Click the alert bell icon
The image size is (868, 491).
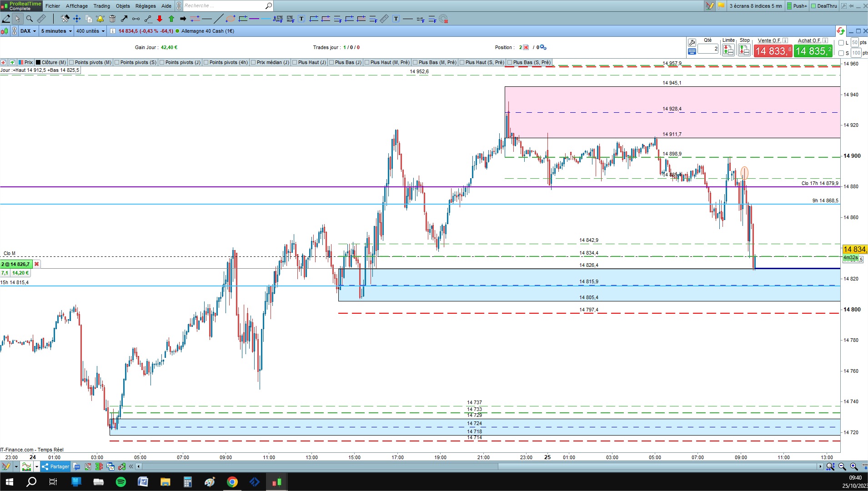tap(100, 19)
